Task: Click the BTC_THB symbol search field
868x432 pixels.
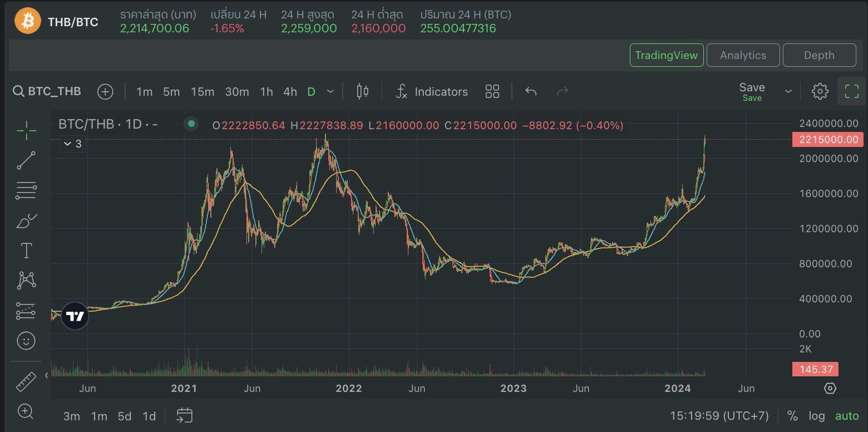Action: (47, 92)
